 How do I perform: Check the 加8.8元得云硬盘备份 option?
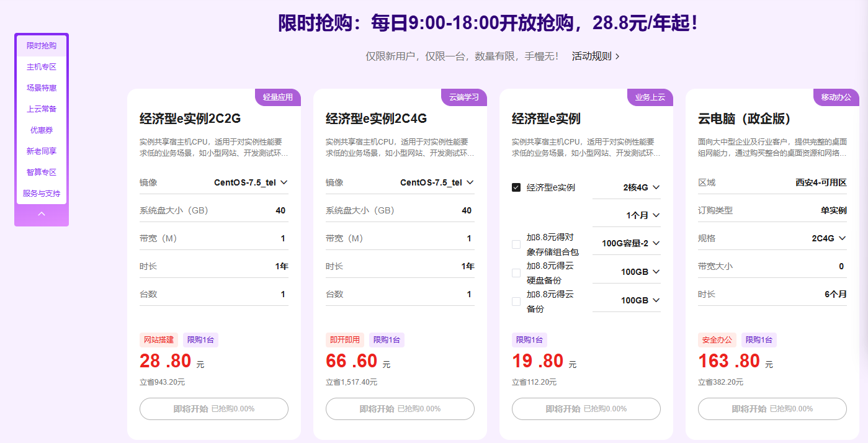point(516,272)
